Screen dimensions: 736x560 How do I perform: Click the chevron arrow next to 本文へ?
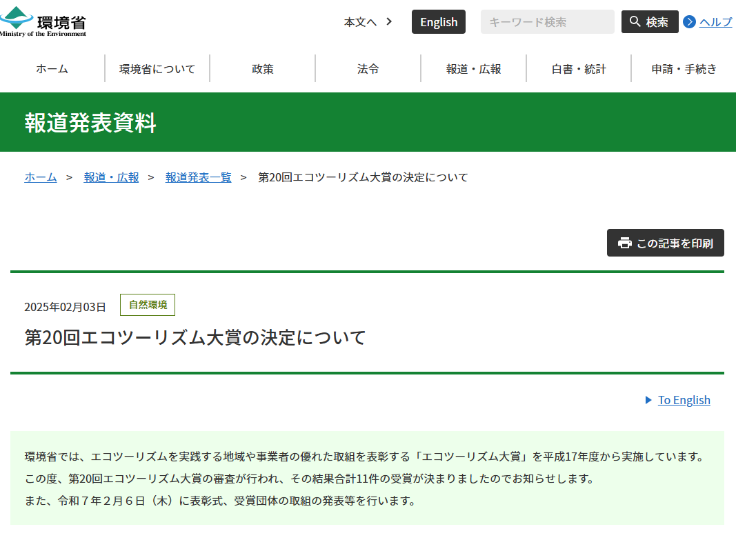(389, 21)
